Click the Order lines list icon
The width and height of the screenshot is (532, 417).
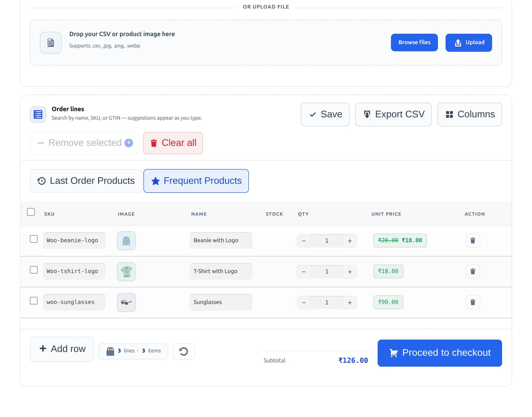click(x=38, y=114)
